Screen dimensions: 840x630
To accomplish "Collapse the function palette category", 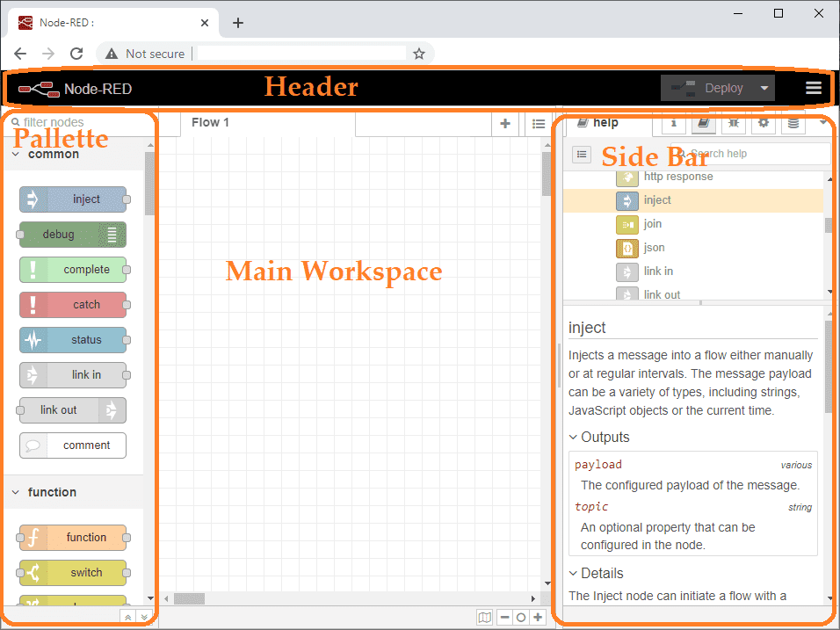I will click(16, 492).
